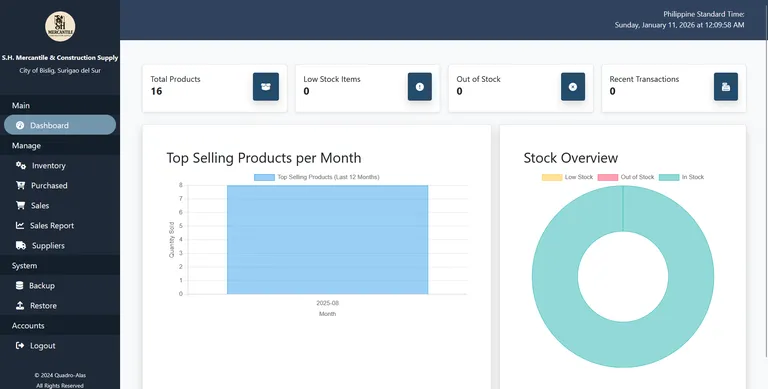Click the Out of Stock card
The image size is (768, 389).
[x=521, y=88]
